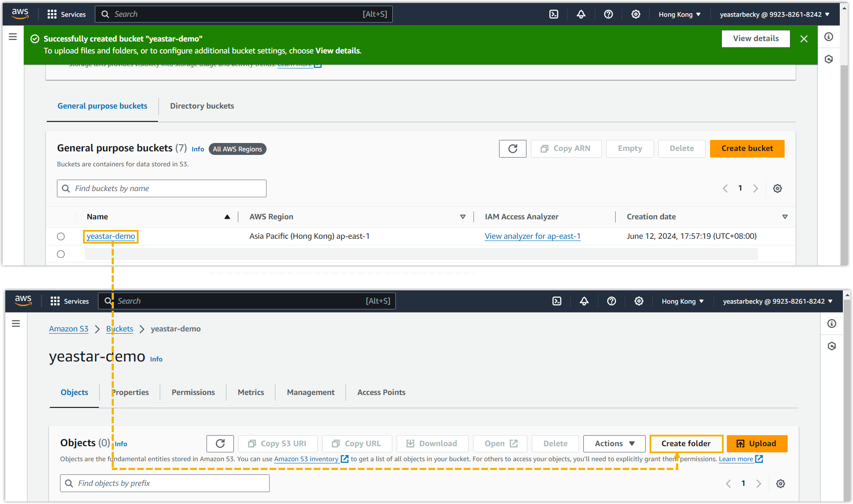The height and width of the screenshot is (504, 853).
Task: Select the second bucket row radio button
Action: click(61, 254)
